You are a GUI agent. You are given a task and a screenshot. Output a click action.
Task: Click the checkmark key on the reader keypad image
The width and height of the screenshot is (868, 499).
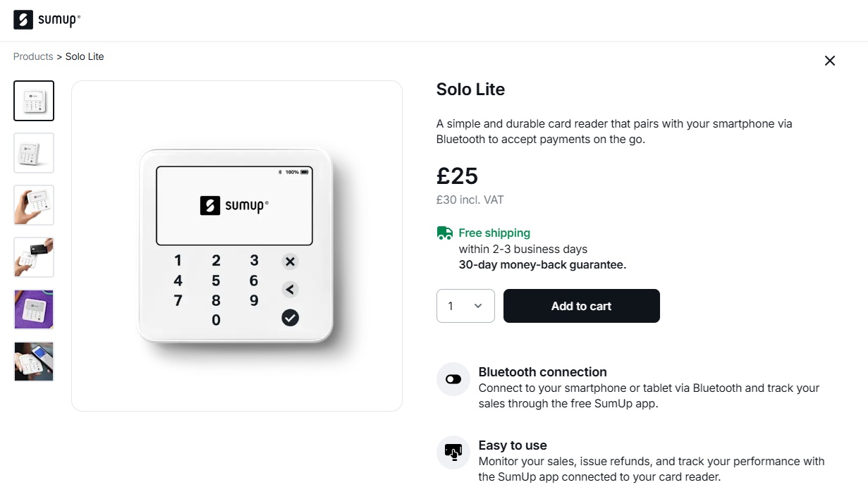pos(289,318)
